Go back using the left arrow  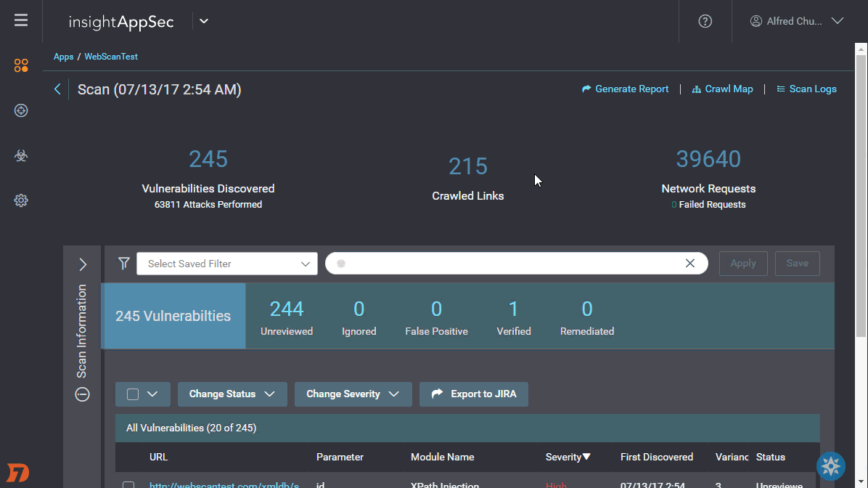tap(57, 89)
